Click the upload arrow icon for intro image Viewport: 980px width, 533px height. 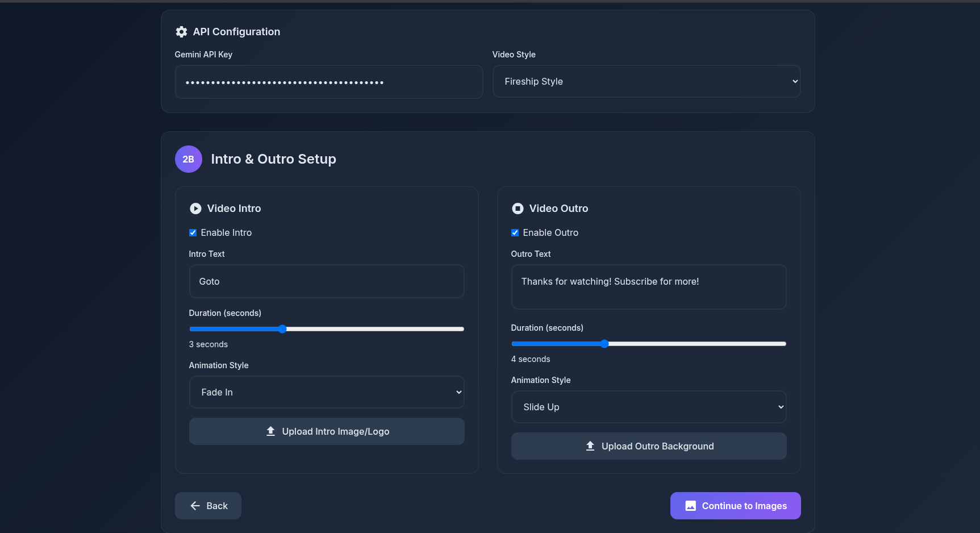click(271, 431)
